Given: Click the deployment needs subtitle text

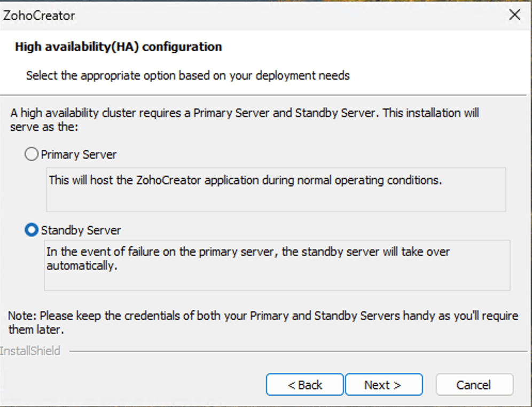Looking at the screenshot, I should 187,75.
